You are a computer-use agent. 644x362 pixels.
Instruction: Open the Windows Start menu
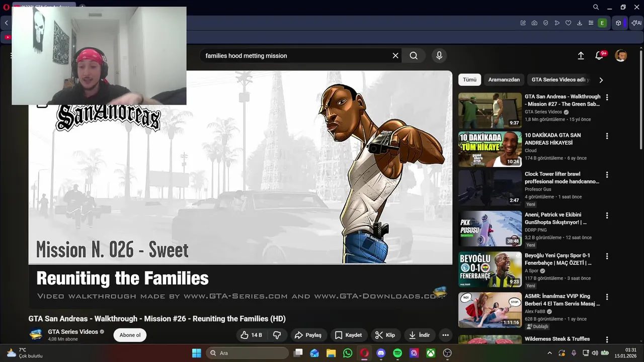(x=196, y=353)
